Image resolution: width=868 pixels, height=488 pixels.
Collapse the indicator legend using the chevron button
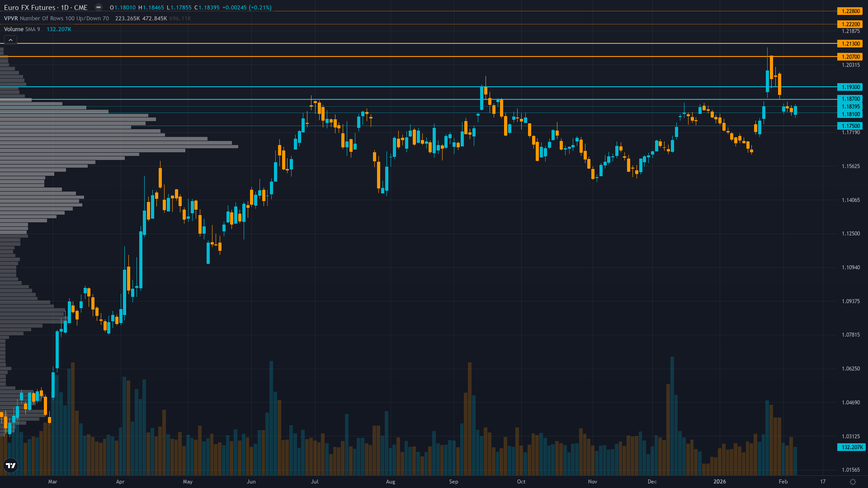coord(10,39)
